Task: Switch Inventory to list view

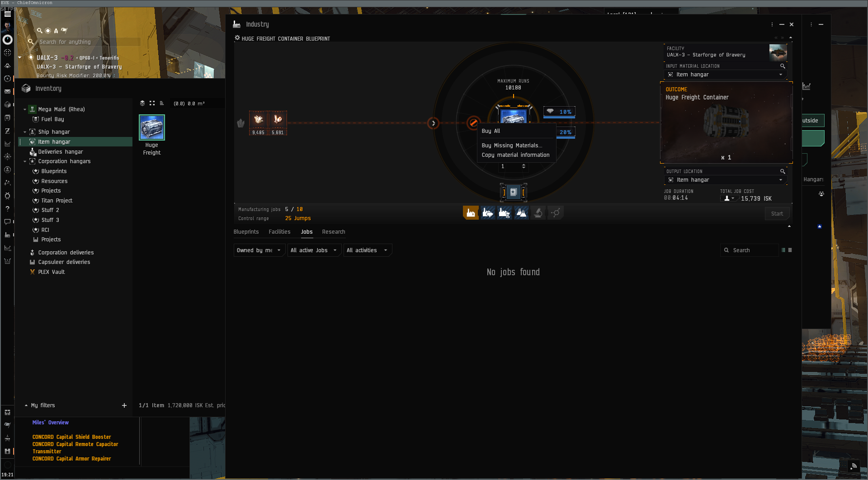Action: pos(161,104)
